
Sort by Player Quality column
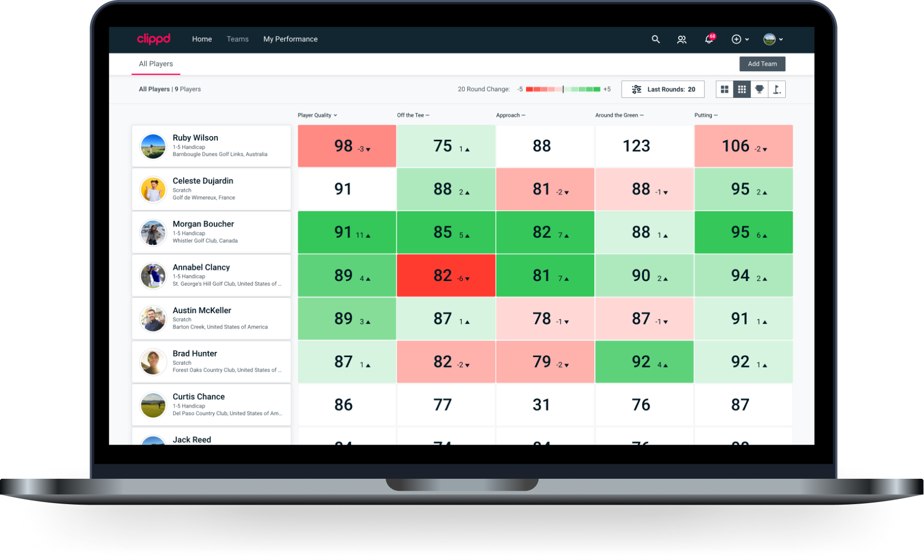(317, 115)
